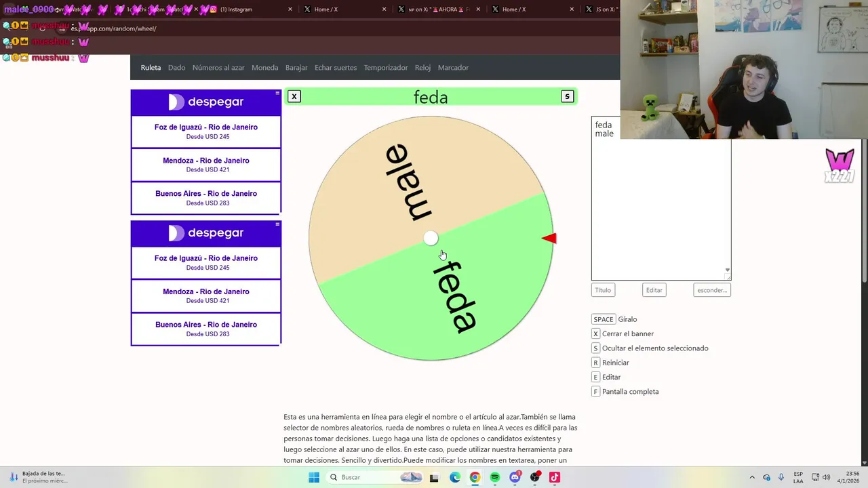Click the S button on the feda banner

568,96
